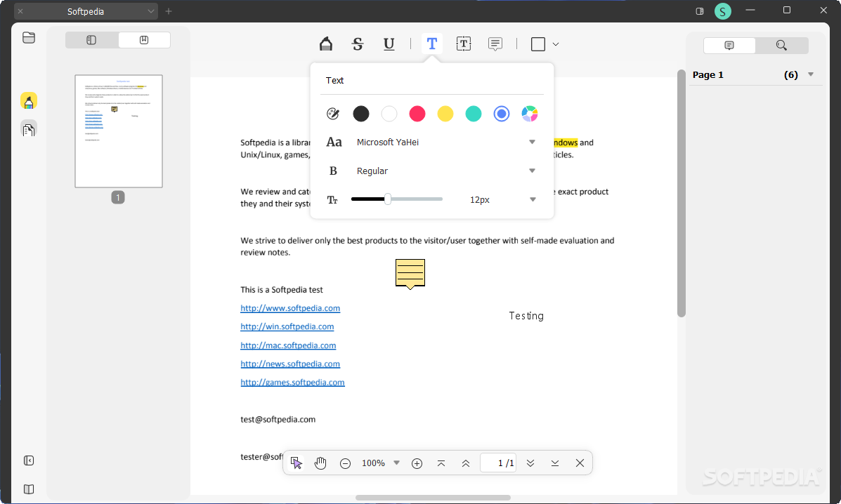
Task: Open the http://news.softpedia.com link
Action: click(x=290, y=364)
